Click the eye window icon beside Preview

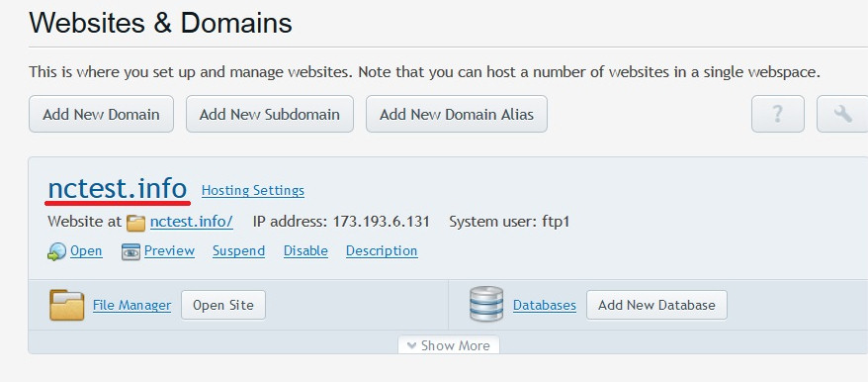[130, 251]
